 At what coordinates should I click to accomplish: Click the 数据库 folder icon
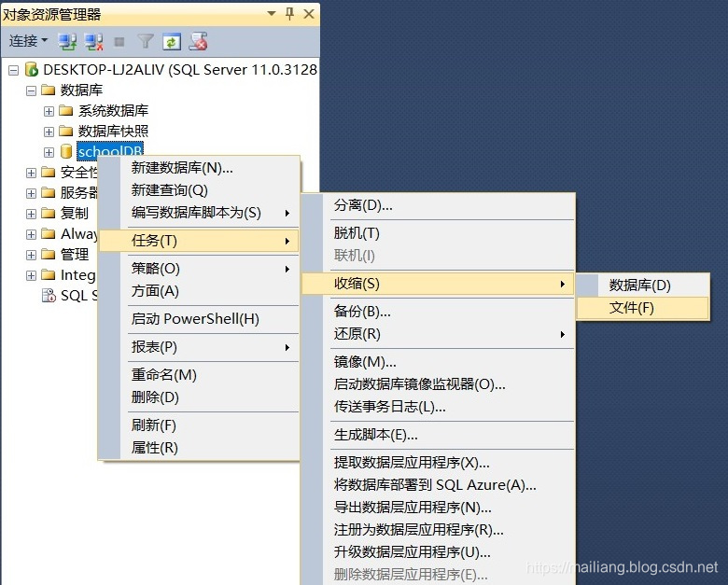click(x=49, y=90)
